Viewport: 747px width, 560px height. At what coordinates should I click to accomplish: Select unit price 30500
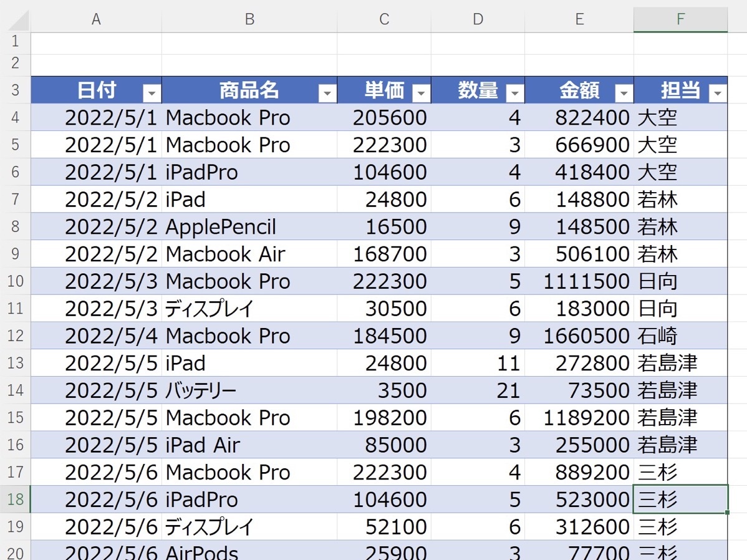pos(384,308)
